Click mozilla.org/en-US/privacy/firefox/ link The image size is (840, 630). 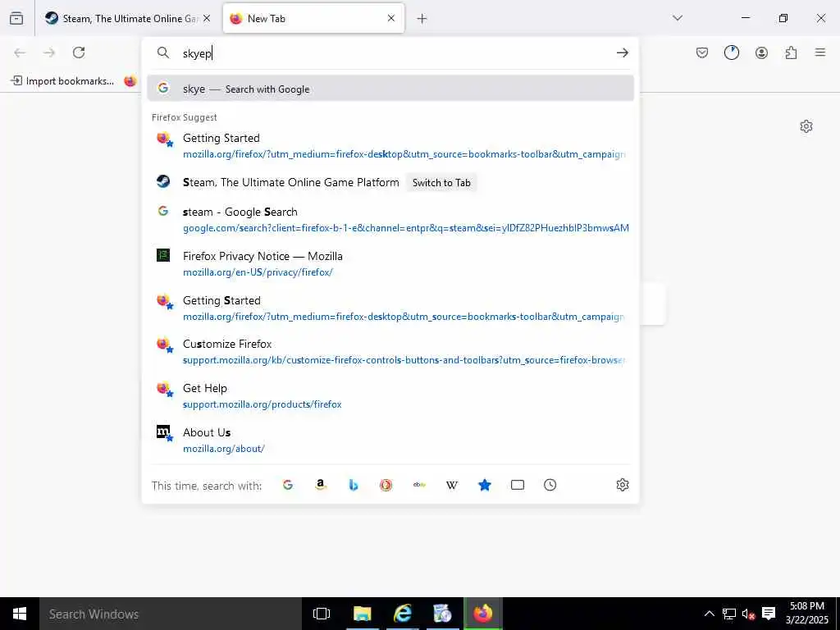point(258,272)
